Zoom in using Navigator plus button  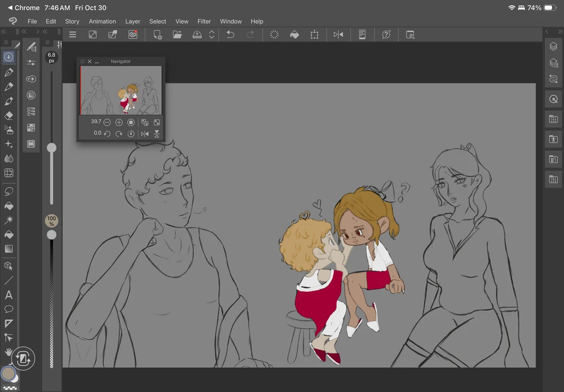[118, 122]
